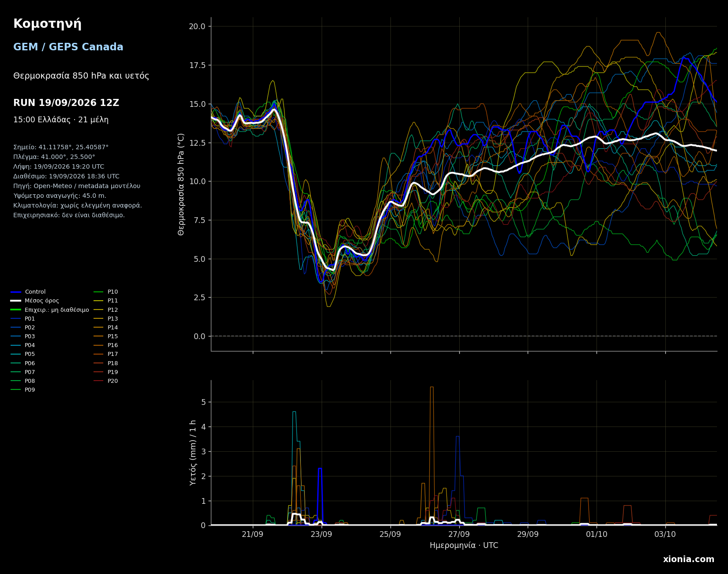Image resolution: width=728 pixels, height=574 pixels.
Task: Click the Κομοτηνή title
Action: click(x=47, y=24)
